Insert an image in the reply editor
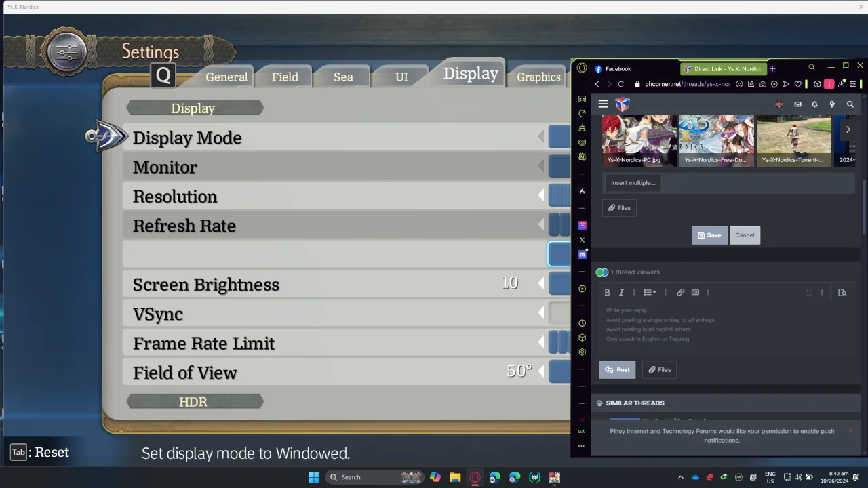Screen dimensions: 868x488 tap(695, 292)
